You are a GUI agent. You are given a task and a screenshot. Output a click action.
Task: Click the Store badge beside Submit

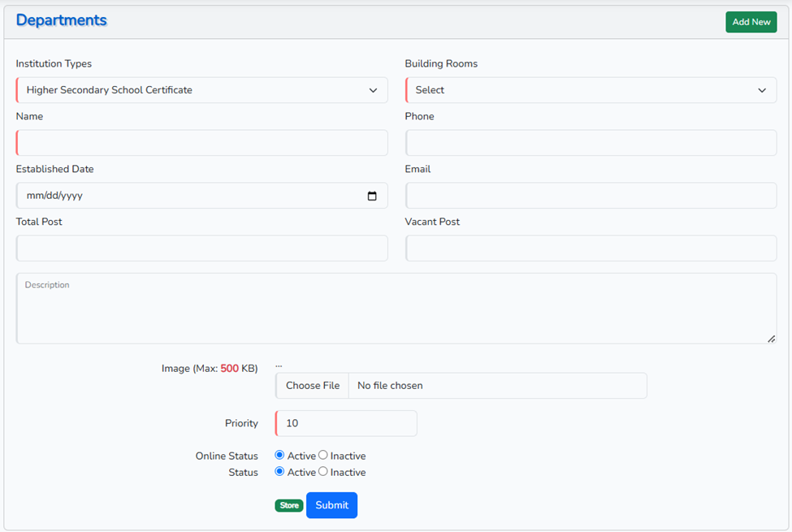point(289,505)
